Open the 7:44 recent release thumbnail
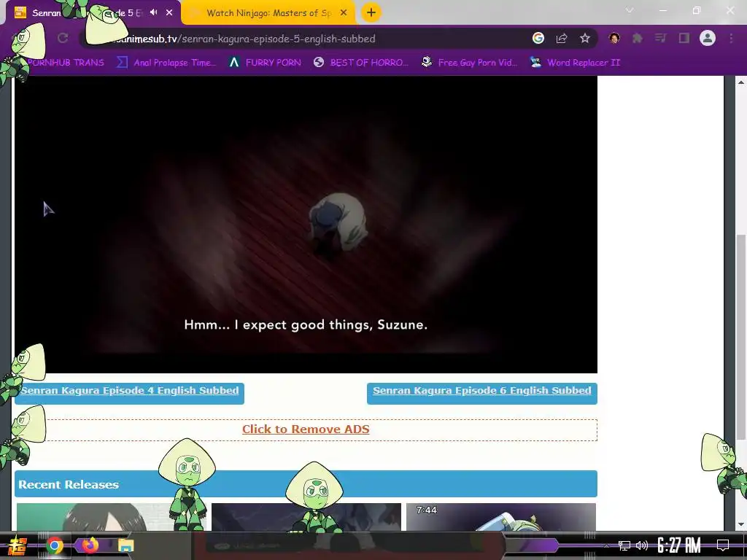This screenshot has height=560, width=747. 500,517
